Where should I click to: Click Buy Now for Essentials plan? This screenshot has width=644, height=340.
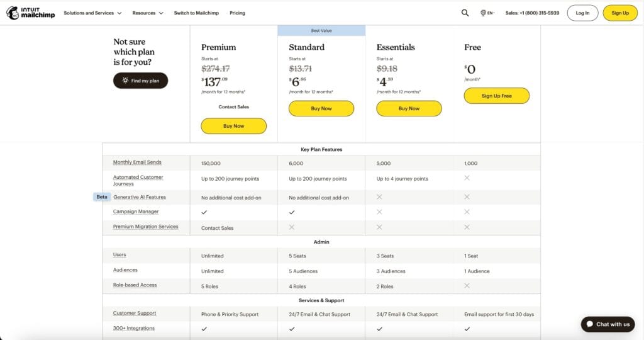(409, 108)
